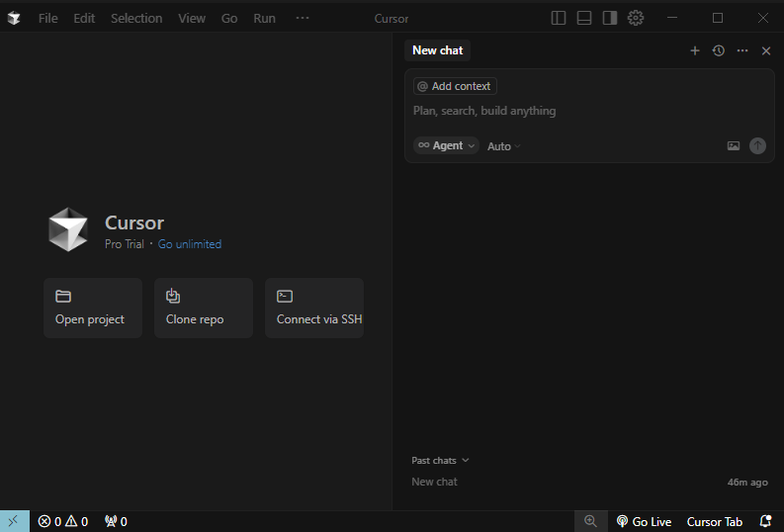Viewport: 784px width, 532px height.
Task: Select the New chat tab
Action: [438, 50]
